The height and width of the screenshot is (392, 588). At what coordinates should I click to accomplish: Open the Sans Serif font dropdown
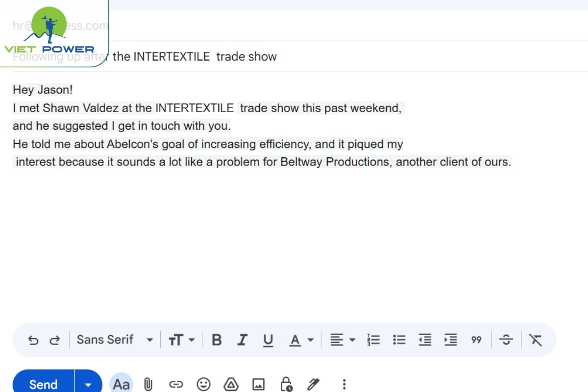(x=115, y=340)
